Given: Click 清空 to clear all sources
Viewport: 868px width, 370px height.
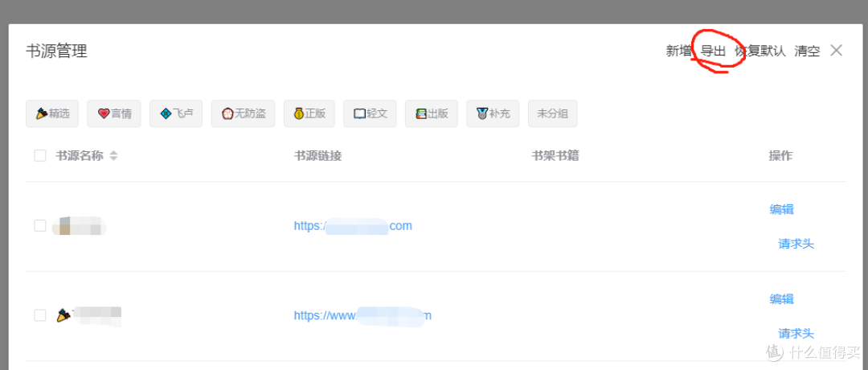Looking at the screenshot, I should [807, 51].
